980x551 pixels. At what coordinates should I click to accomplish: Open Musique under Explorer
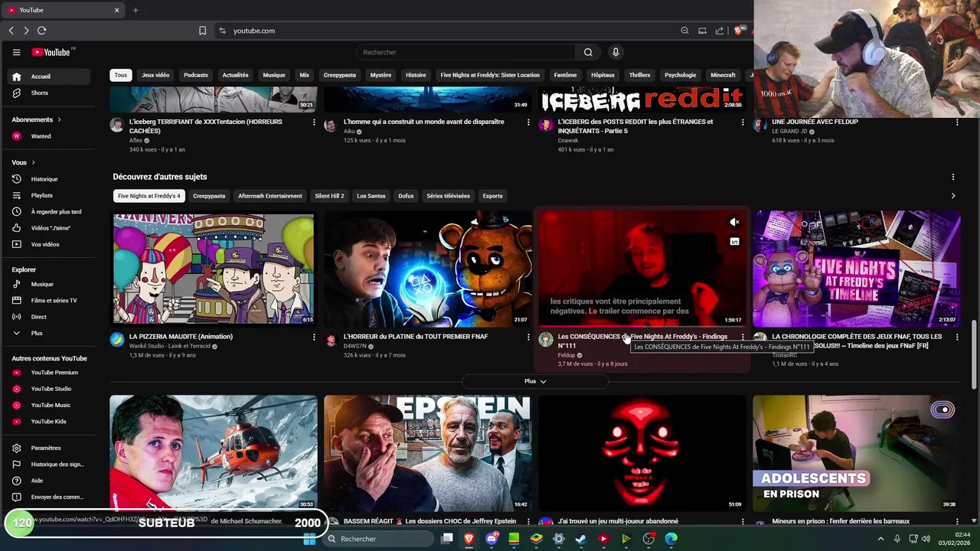click(x=48, y=284)
